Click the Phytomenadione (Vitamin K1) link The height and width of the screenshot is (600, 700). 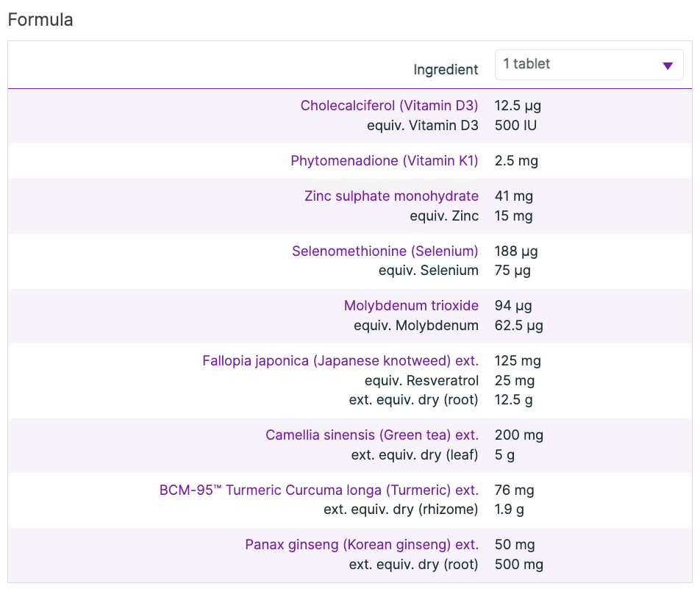tap(385, 160)
